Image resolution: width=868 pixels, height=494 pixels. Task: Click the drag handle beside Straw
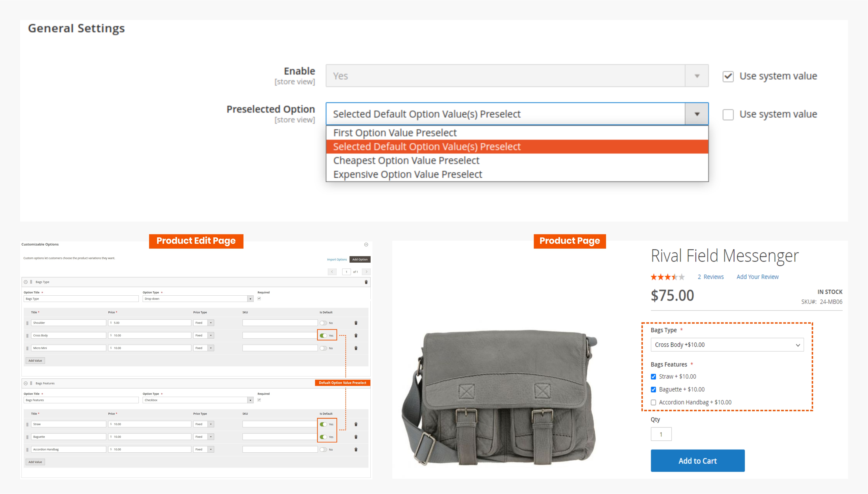(27, 424)
